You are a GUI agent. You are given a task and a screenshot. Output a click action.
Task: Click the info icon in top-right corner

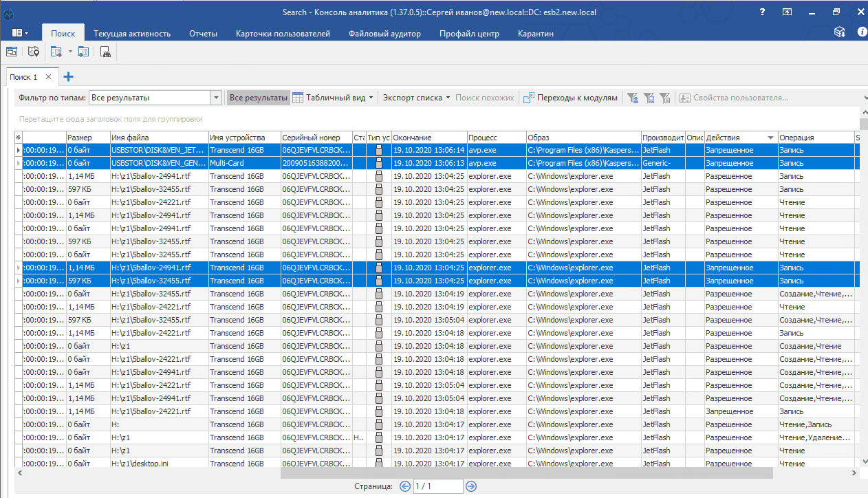click(862, 32)
